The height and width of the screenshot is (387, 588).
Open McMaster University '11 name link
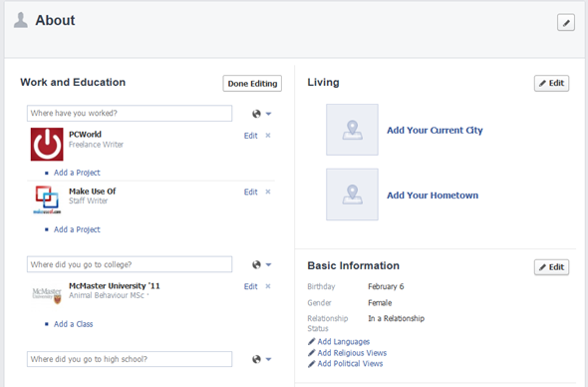click(x=115, y=286)
